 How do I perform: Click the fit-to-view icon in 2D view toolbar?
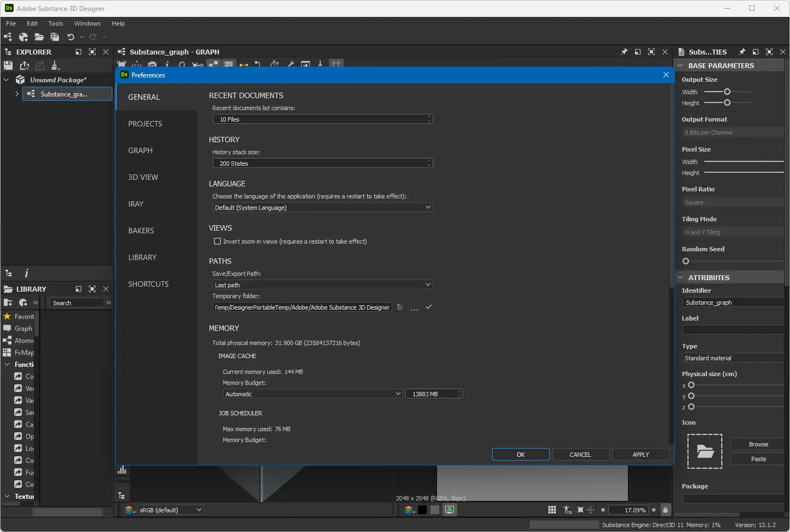(580, 510)
